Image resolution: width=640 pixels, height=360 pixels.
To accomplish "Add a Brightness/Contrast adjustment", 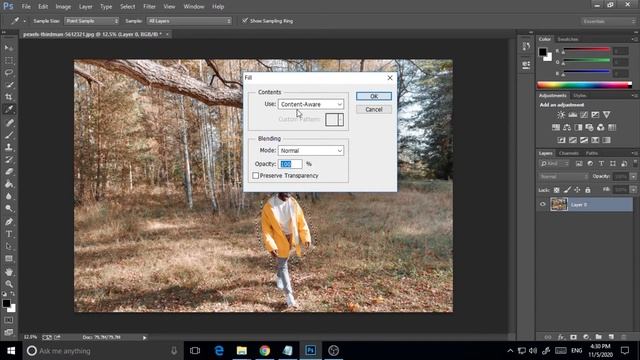I will point(561,115).
